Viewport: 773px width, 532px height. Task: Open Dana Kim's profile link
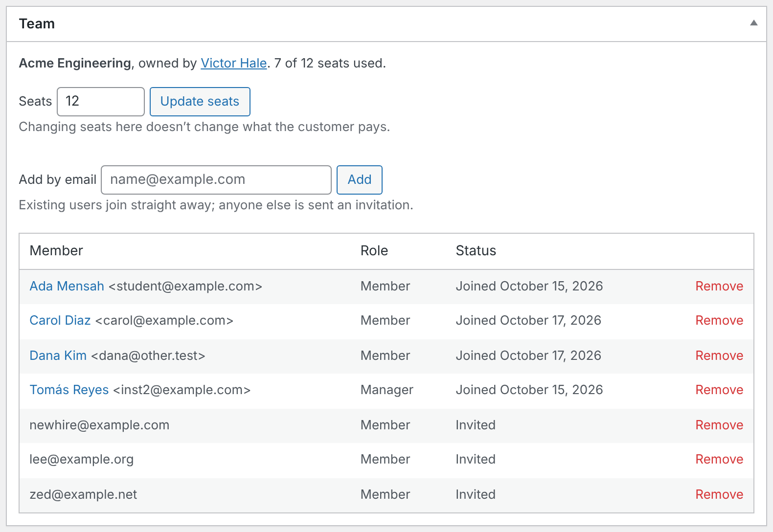tap(58, 355)
